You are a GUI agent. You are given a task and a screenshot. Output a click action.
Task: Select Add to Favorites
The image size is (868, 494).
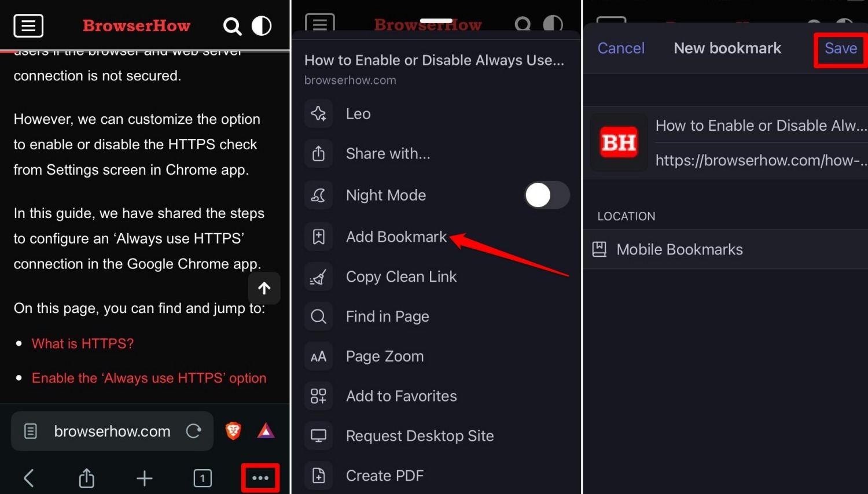(437, 396)
